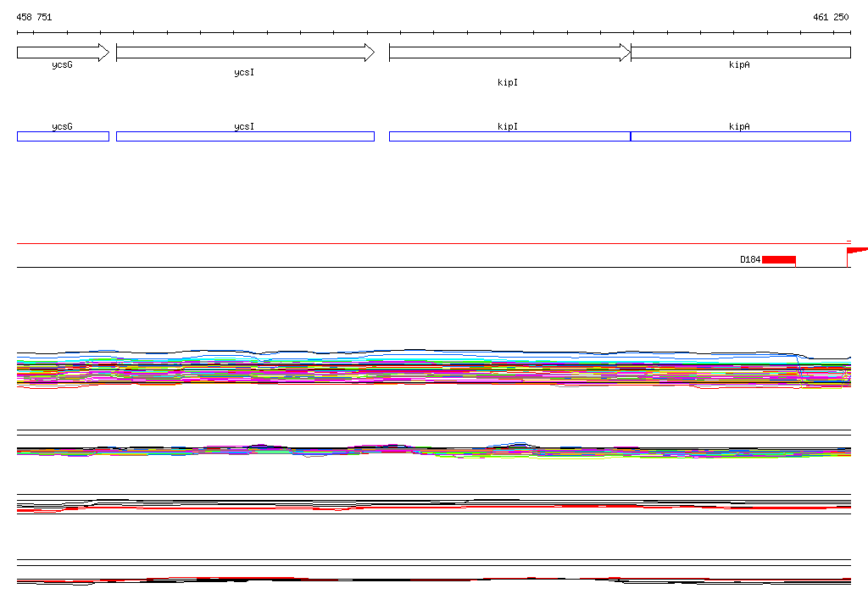Click the third red and black profile track
Image resolution: width=868 pixels, height=605 pixels.
432,505
